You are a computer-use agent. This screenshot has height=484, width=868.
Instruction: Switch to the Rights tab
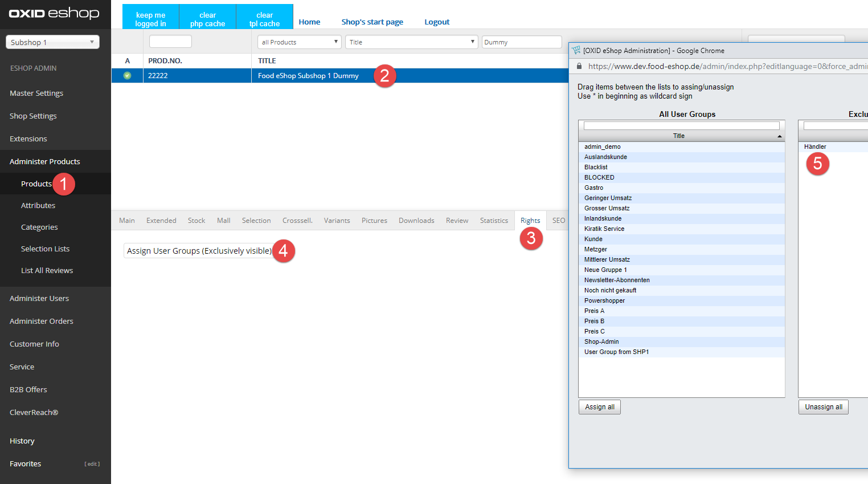click(530, 221)
